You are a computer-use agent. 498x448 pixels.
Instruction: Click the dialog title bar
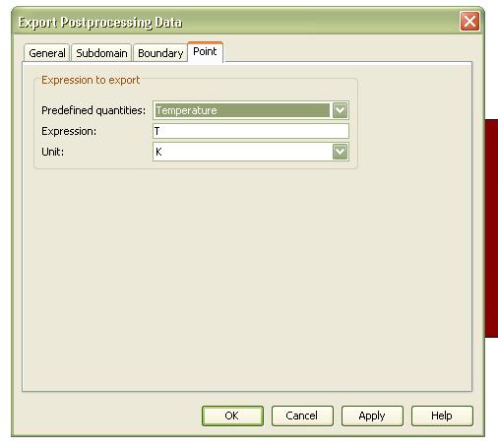click(229, 22)
